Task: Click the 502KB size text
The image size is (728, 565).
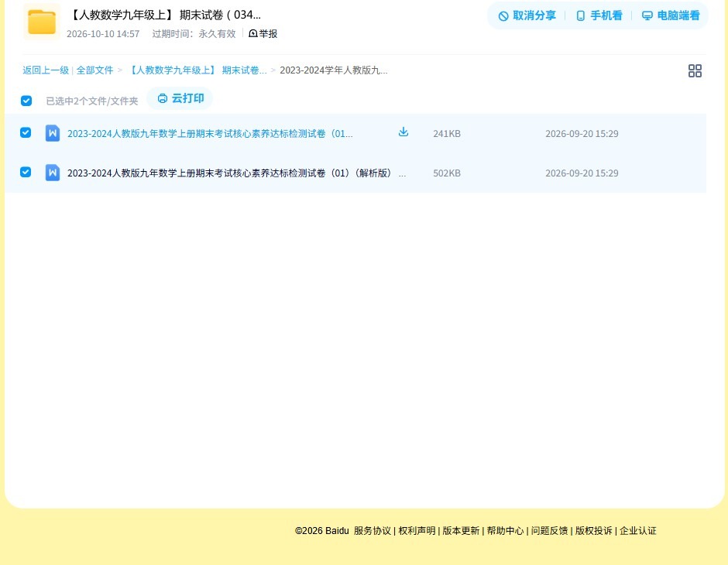Action: tap(447, 173)
